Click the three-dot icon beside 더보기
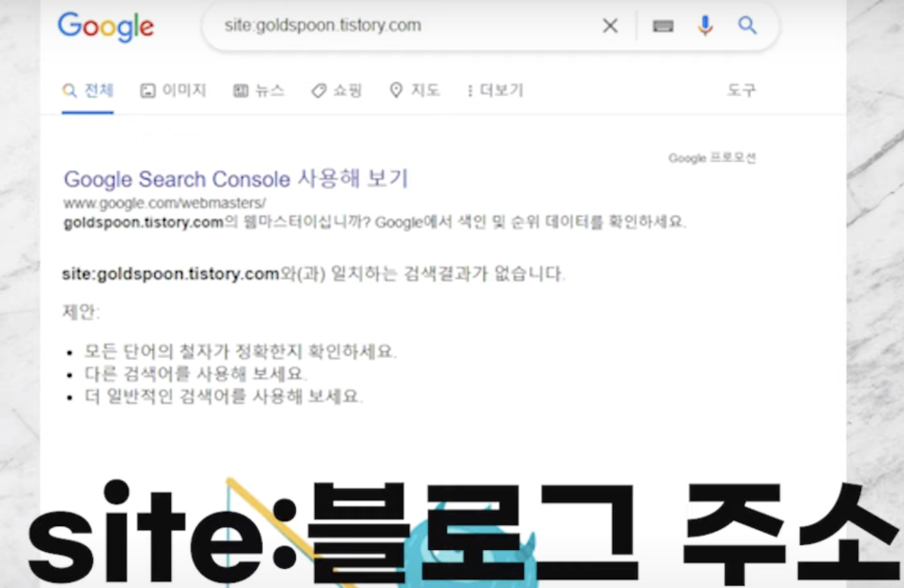Viewport: 904px width, 588px height. click(x=470, y=91)
